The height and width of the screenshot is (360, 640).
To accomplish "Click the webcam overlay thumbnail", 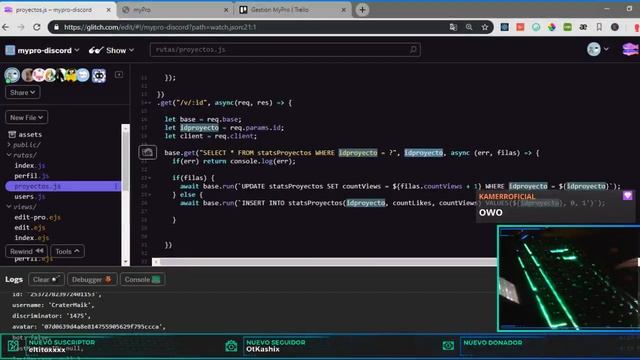I will coord(569,279).
